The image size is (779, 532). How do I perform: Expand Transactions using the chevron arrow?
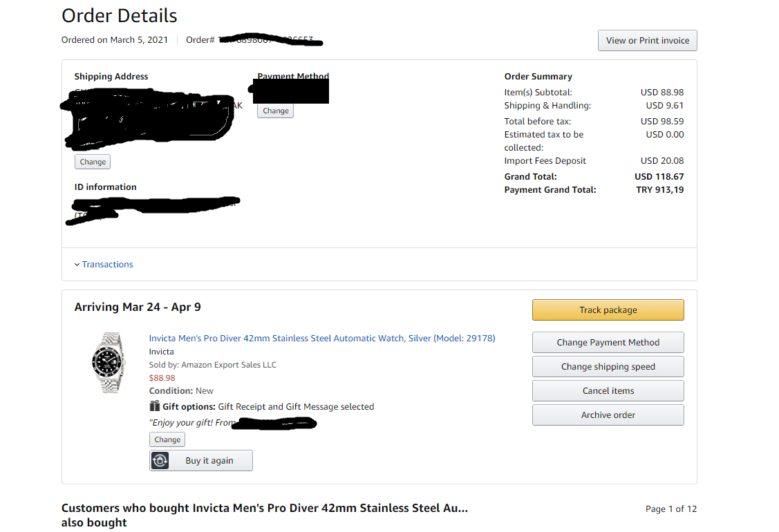pyautogui.click(x=77, y=265)
